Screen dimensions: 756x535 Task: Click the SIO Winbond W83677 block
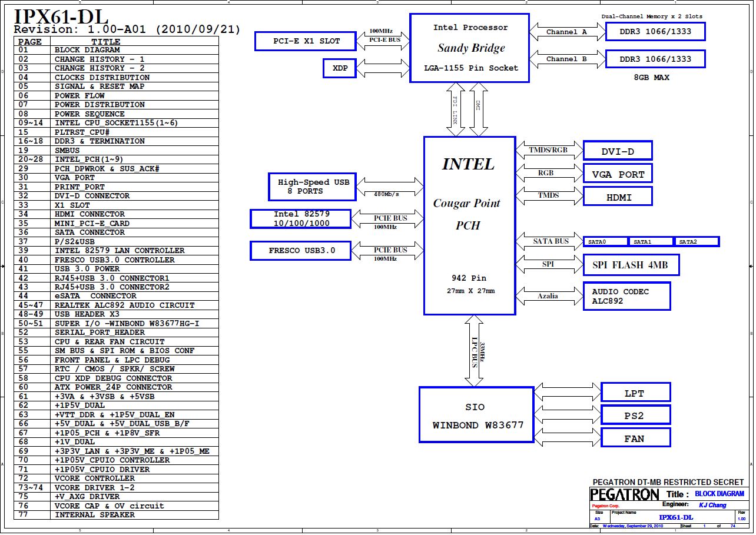(x=476, y=414)
